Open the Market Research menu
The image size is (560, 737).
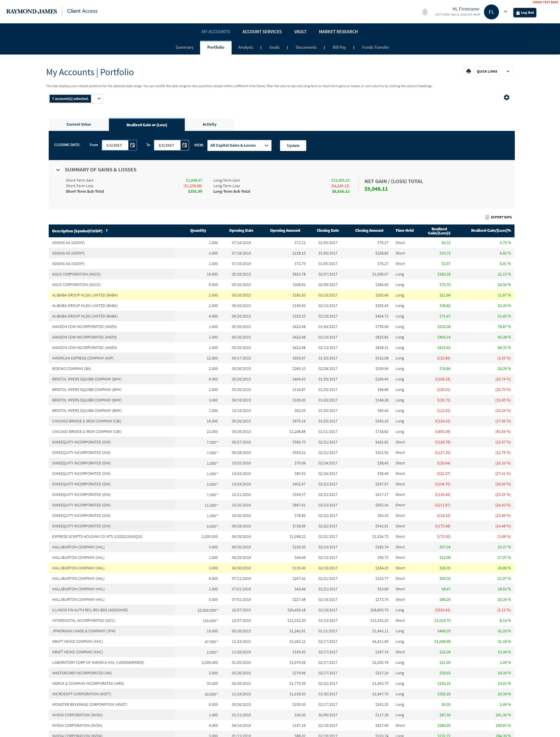click(x=338, y=32)
